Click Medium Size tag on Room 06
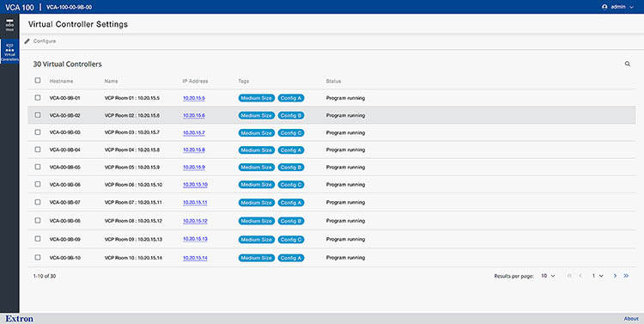The height and width of the screenshot is (324, 644). click(x=256, y=185)
